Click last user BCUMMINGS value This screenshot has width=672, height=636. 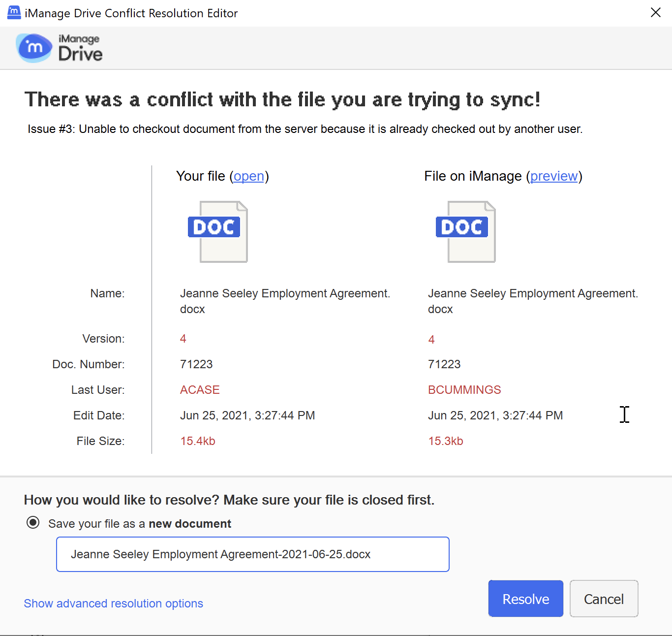click(x=464, y=389)
